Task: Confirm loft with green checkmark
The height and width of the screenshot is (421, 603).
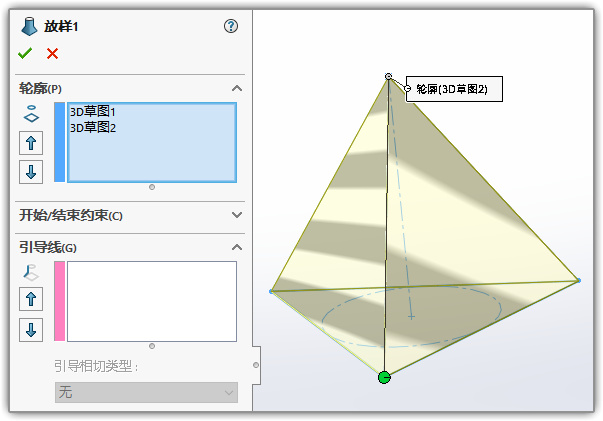Action: (x=25, y=53)
